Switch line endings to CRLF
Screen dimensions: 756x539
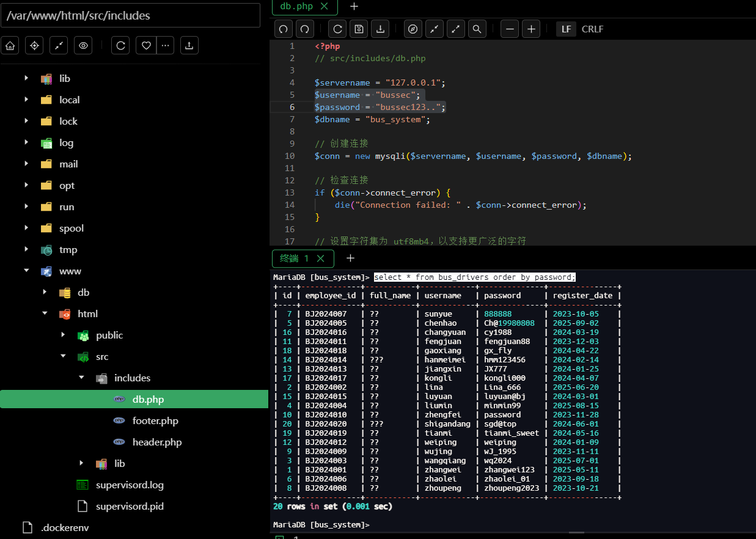point(592,29)
